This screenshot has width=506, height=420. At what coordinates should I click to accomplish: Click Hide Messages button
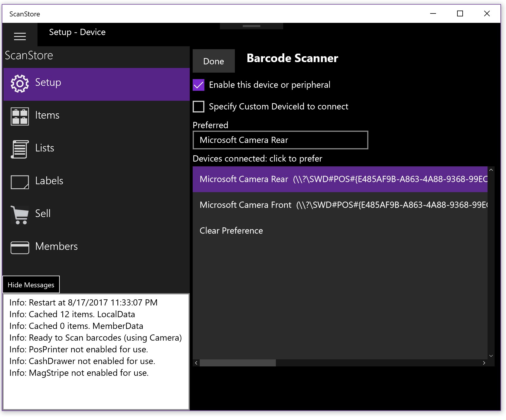31,285
